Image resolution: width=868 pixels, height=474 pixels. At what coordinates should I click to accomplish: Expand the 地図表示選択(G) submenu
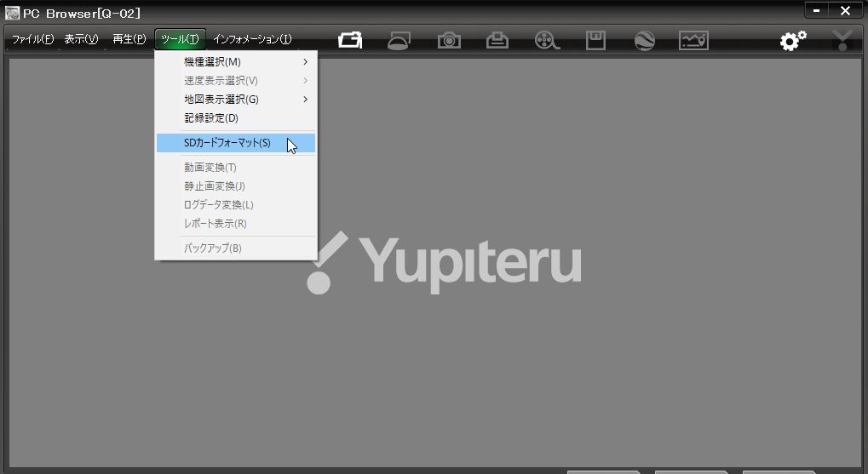pyautogui.click(x=236, y=100)
